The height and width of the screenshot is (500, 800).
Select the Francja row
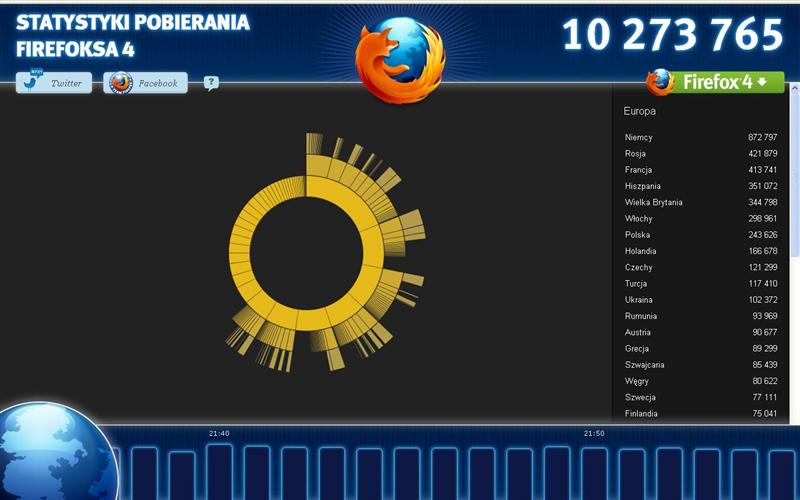(701, 170)
